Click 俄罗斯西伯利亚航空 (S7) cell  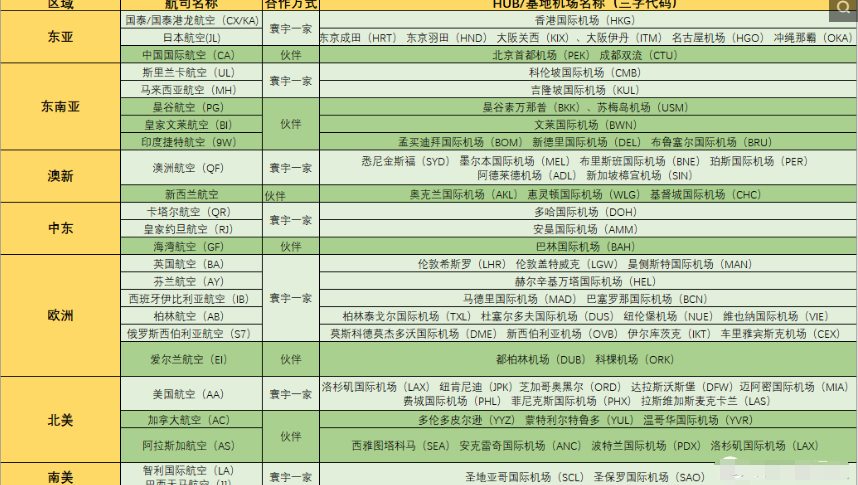point(192,333)
